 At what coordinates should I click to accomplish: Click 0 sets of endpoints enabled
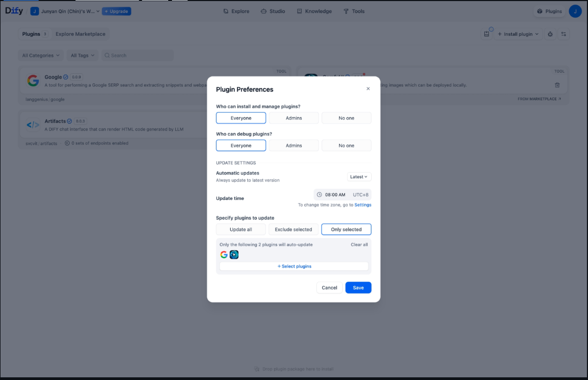[x=97, y=143]
